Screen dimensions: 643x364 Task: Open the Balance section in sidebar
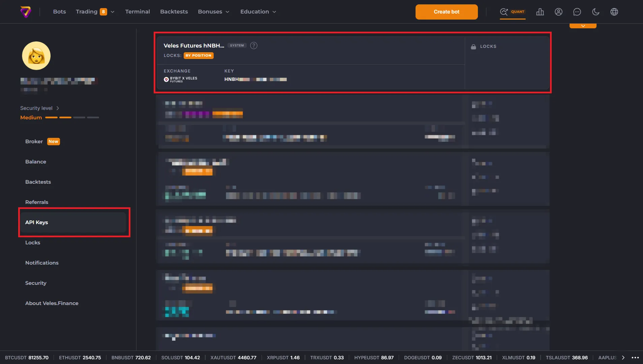(36, 162)
